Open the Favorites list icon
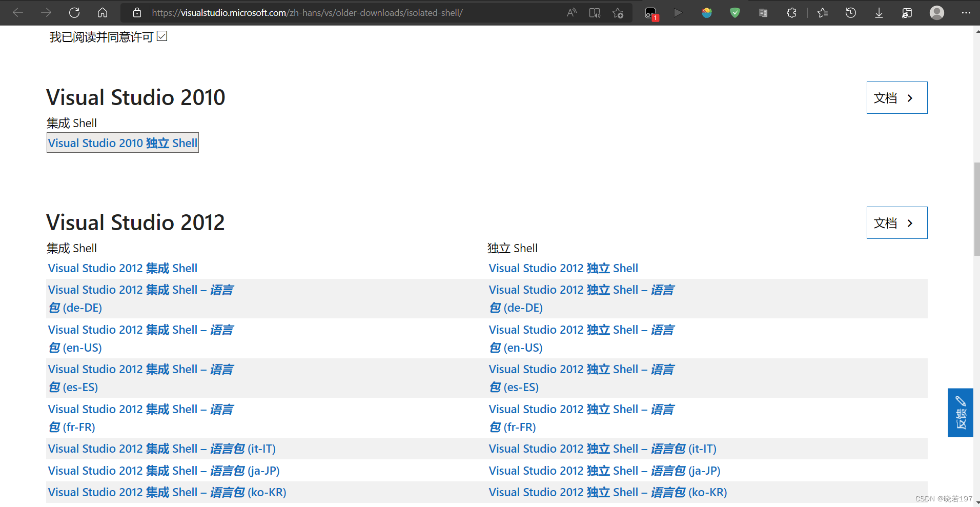 822,12
